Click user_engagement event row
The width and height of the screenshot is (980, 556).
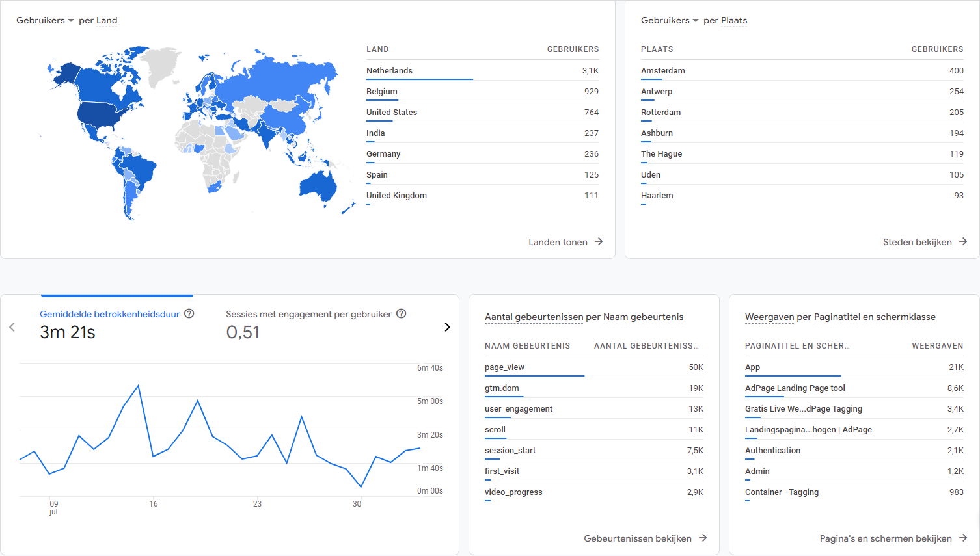pos(594,408)
